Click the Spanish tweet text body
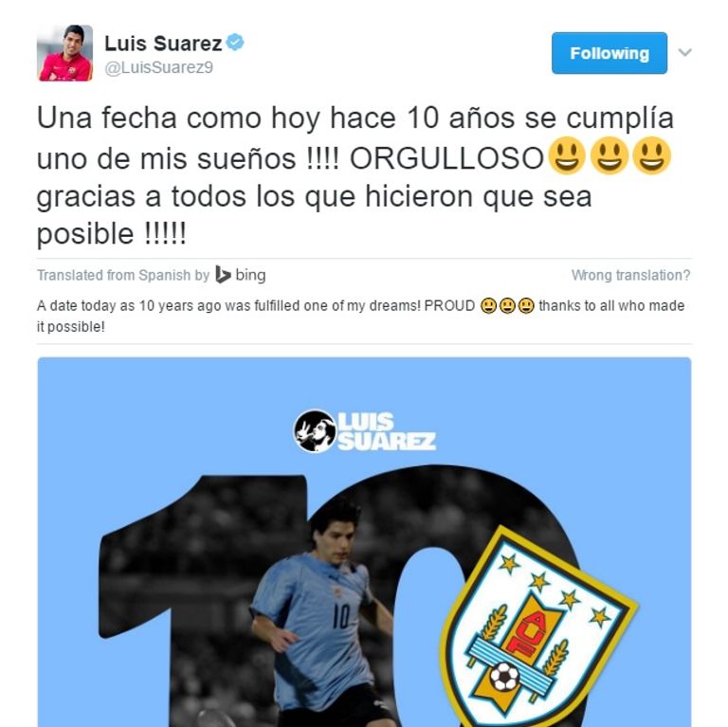This screenshot has width=728, height=727. click(x=355, y=175)
